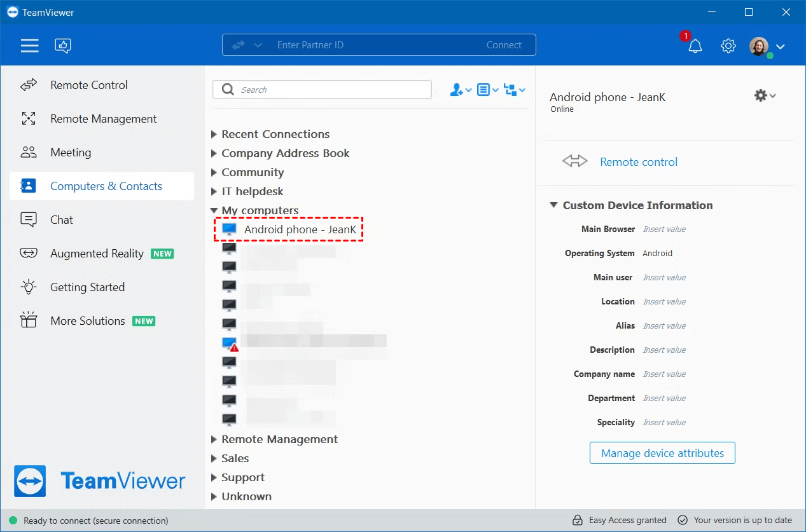Click the computer with warning icon
Screen dimensions: 806x532
click(x=230, y=344)
